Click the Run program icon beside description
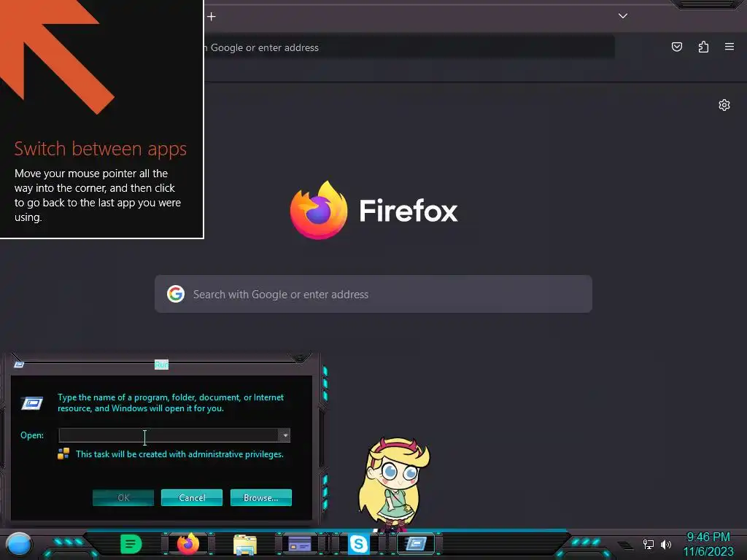The height and width of the screenshot is (560, 747). [x=32, y=403]
